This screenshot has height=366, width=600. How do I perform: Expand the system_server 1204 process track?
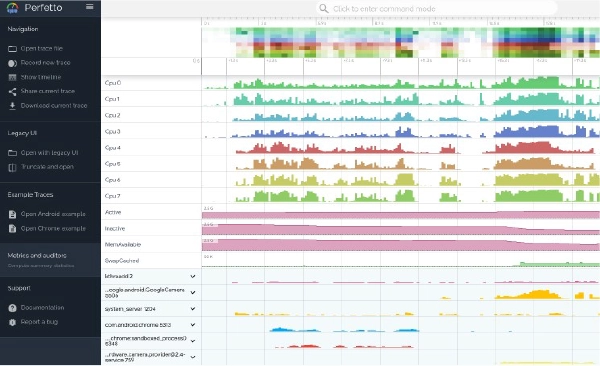(193, 309)
